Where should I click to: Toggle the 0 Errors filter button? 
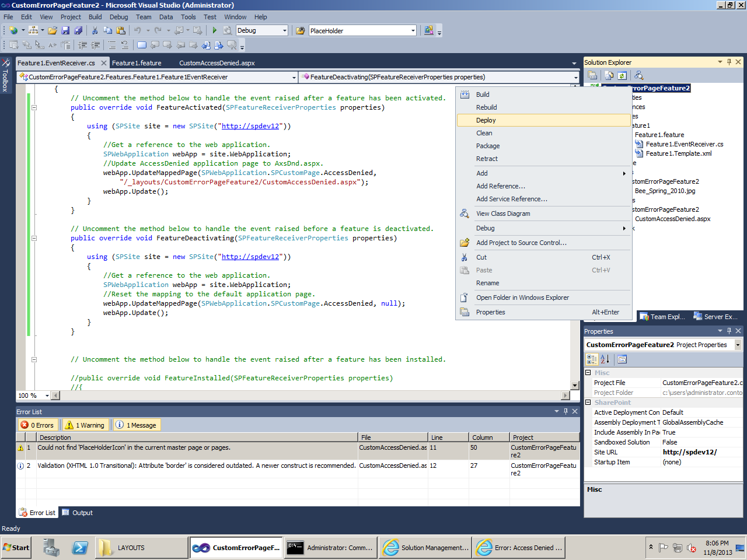(38, 425)
